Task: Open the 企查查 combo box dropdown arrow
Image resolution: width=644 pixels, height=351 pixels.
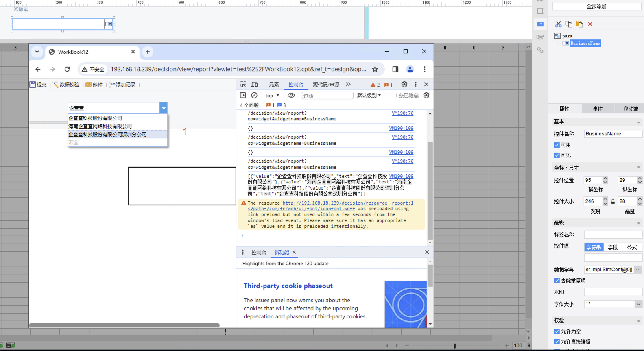Action: [164, 108]
